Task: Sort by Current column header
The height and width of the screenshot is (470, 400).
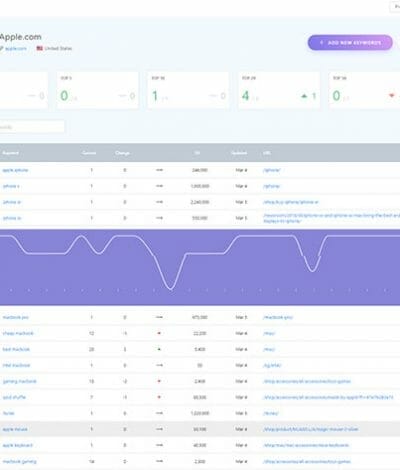Action: (89, 153)
